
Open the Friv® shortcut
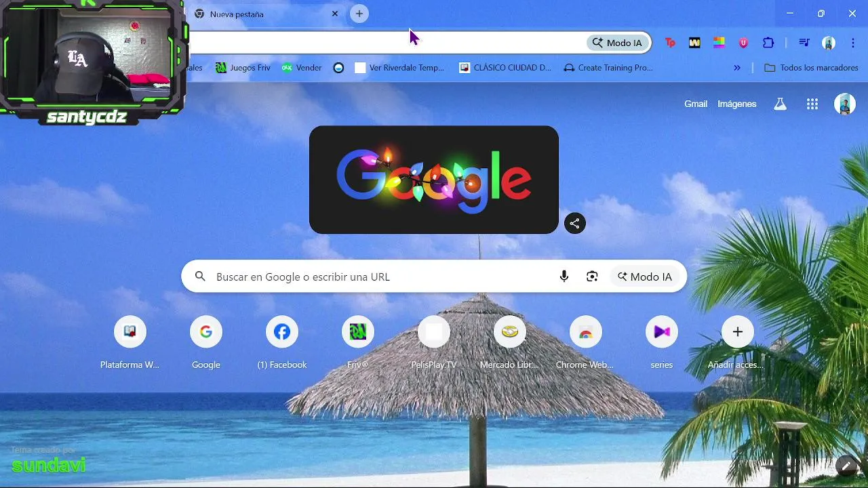point(358,342)
